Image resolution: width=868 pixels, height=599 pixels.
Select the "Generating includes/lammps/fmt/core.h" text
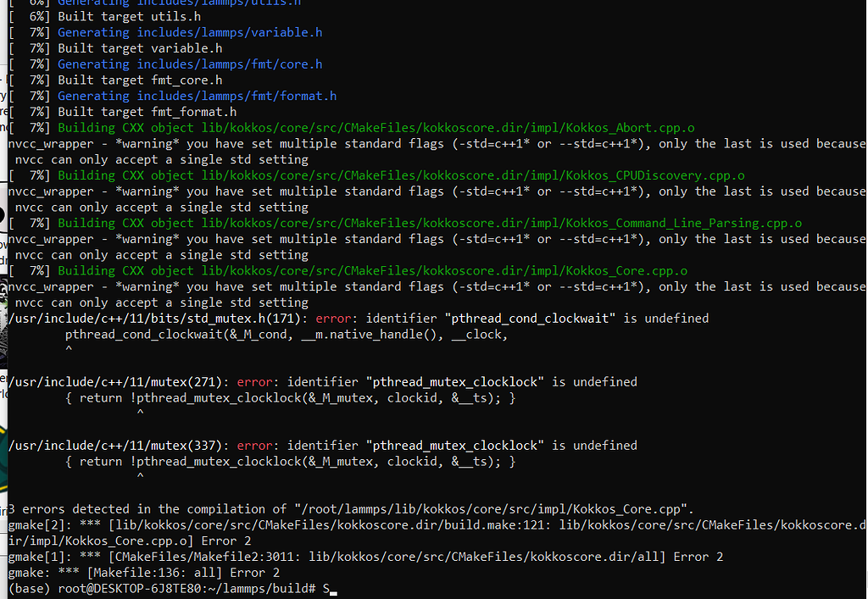[190, 64]
